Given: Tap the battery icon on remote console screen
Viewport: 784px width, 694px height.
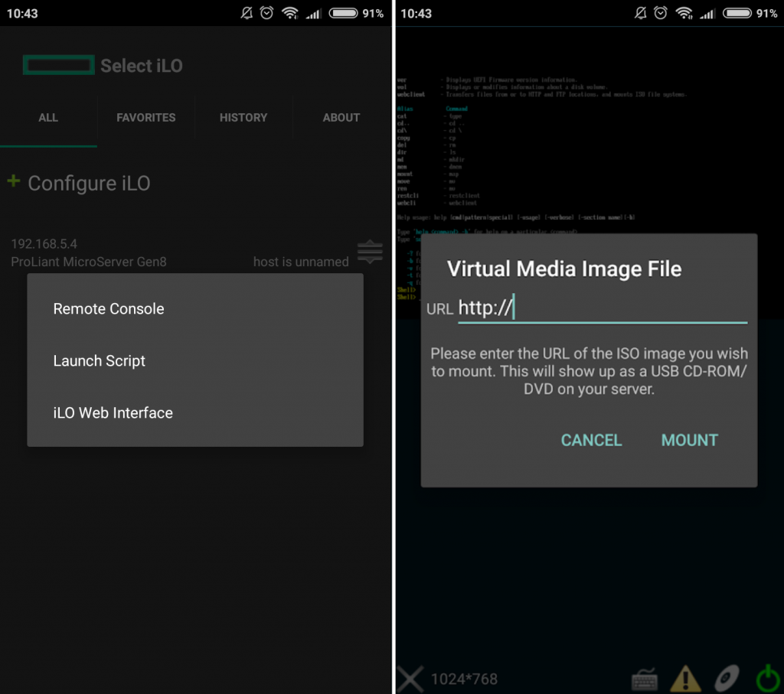Looking at the screenshot, I should 737,13.
